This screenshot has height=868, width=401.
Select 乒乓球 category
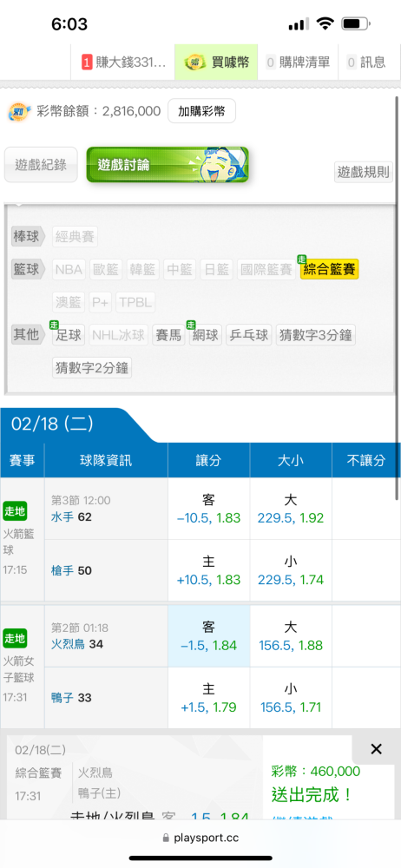[x=249, y=335]
